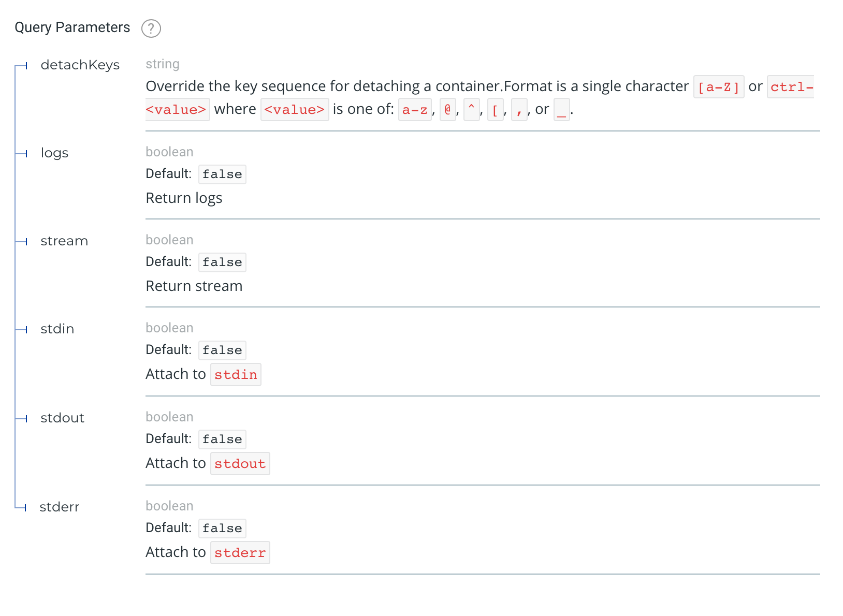The image size is (843, 616).
Task: Click the 'Return stream' description text
Action: click(x=194, y=286)
